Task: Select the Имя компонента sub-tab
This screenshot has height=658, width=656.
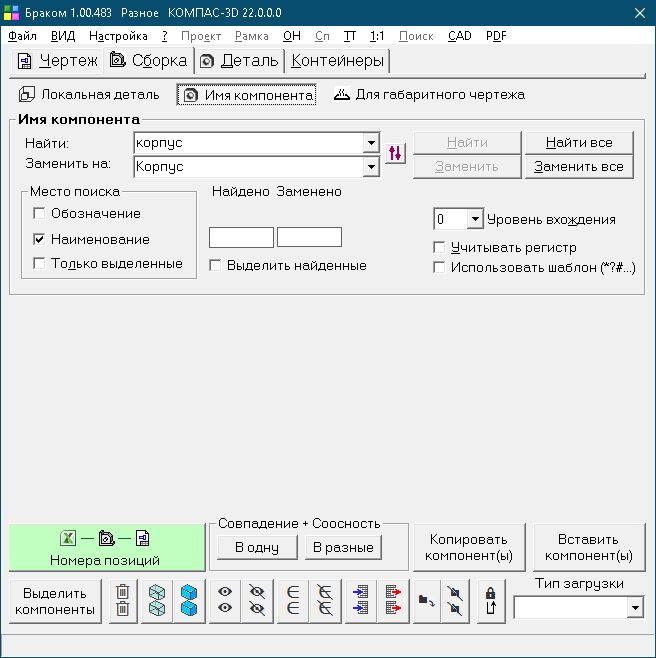Action: 246,95
